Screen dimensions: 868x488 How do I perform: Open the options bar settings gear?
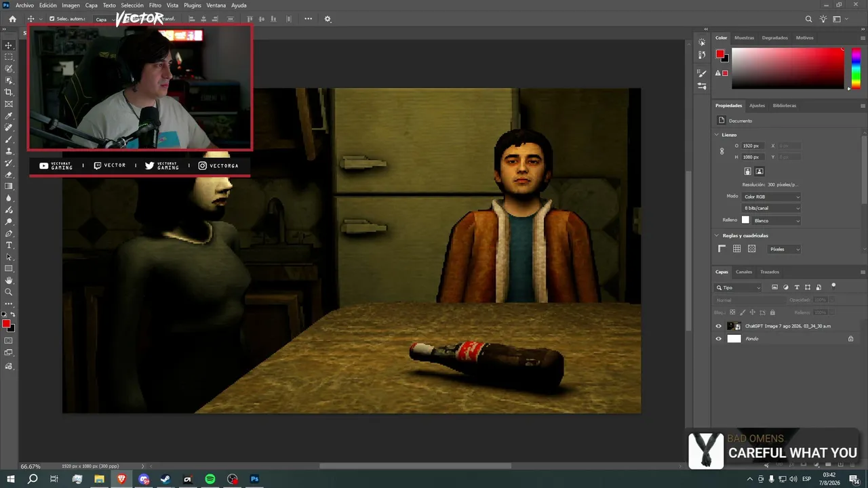(328, 19)
